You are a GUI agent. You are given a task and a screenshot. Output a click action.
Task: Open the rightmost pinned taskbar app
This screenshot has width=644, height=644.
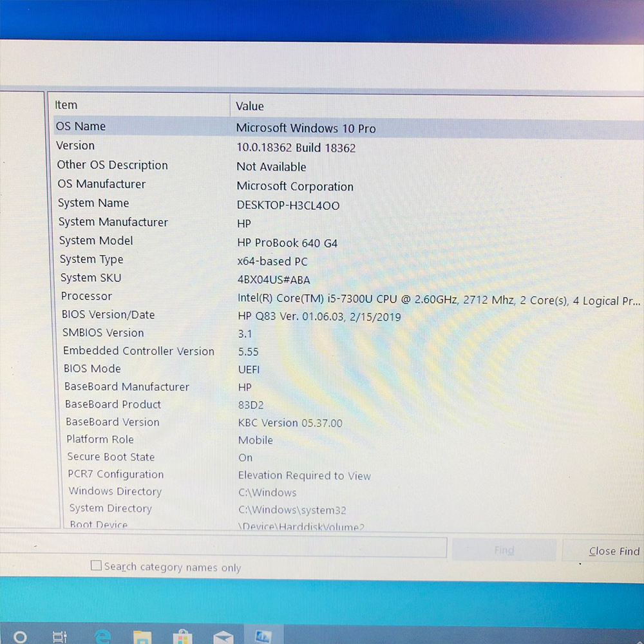[265, 636]
